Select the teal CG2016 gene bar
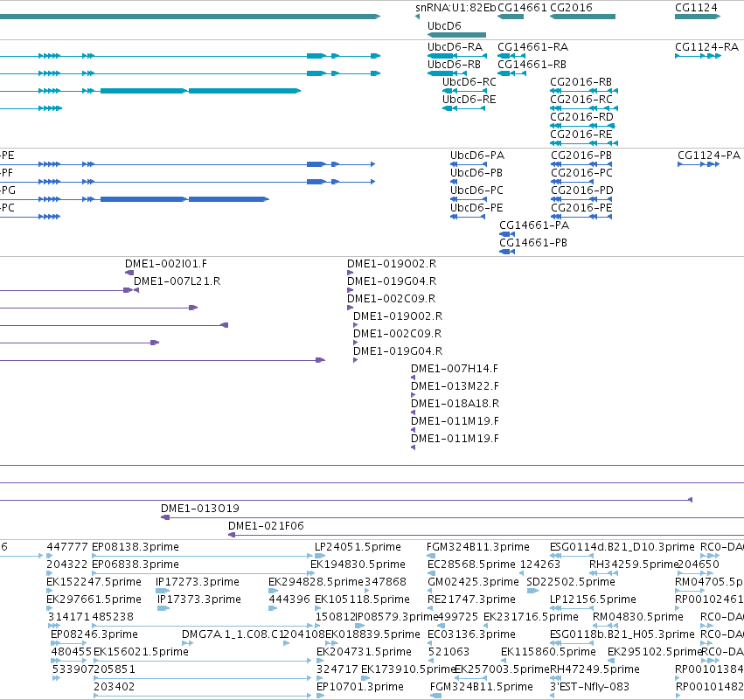 click(x=582, y=17)
